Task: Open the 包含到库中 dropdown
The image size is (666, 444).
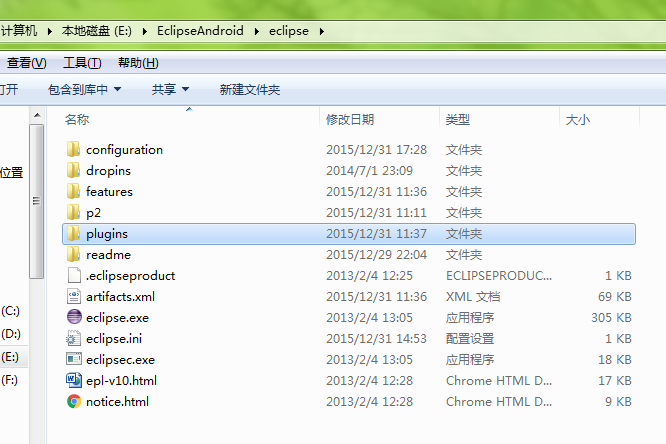Action: point(85,90)
